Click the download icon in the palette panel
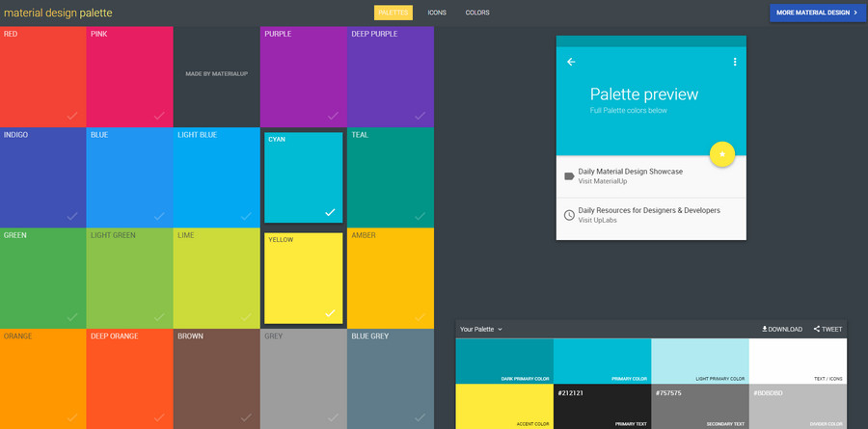This screenshot has width=868, height=429. (x=765, y=329)
